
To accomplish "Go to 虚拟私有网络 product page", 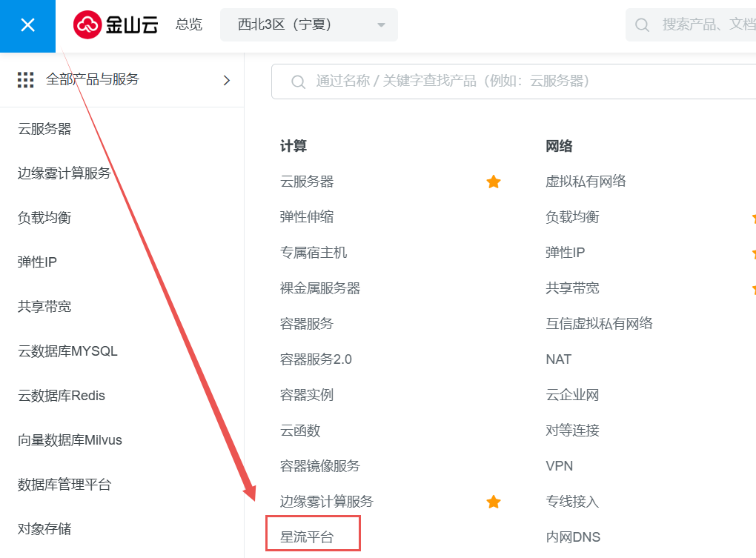I will click(x=586, y=182).
